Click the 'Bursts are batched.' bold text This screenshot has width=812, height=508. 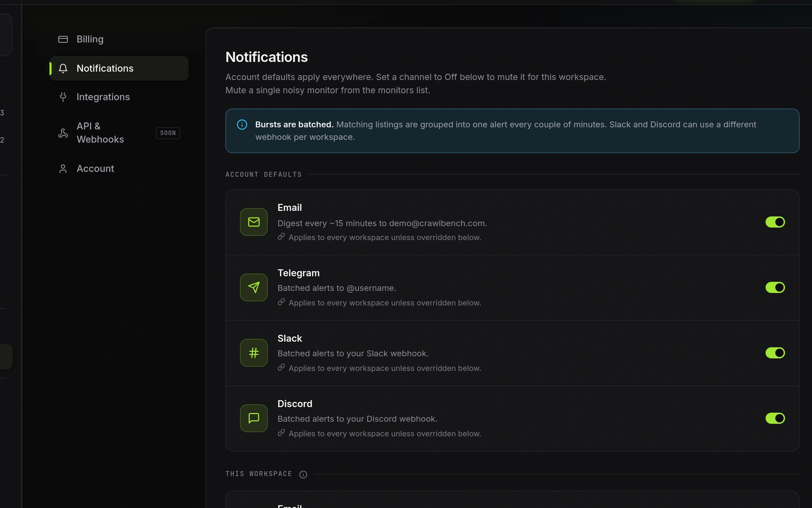[294, 125]
